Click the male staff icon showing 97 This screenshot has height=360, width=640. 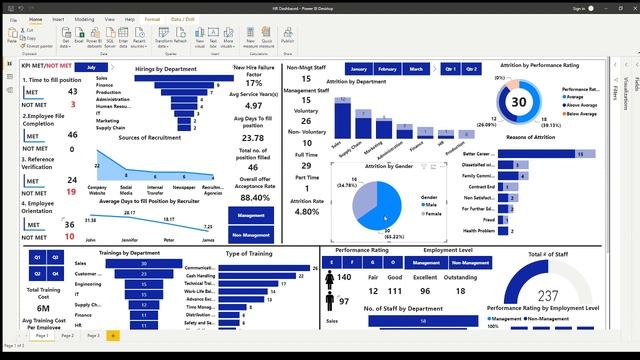330,301
